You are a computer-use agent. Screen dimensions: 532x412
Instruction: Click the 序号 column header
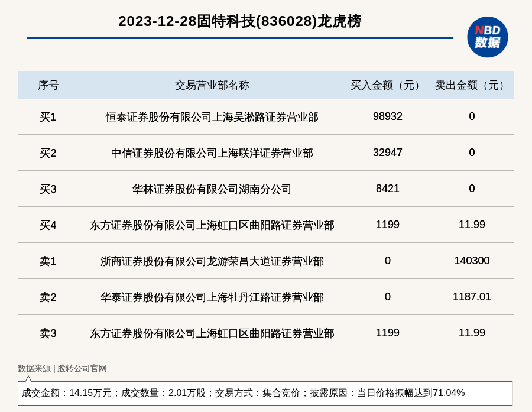(48, 85)
